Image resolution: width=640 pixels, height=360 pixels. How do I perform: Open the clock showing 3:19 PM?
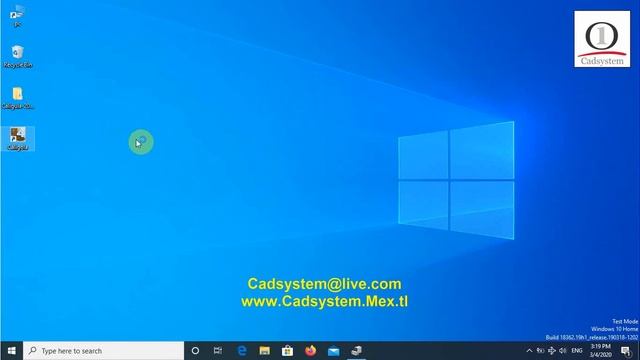(x=600, y=351)
